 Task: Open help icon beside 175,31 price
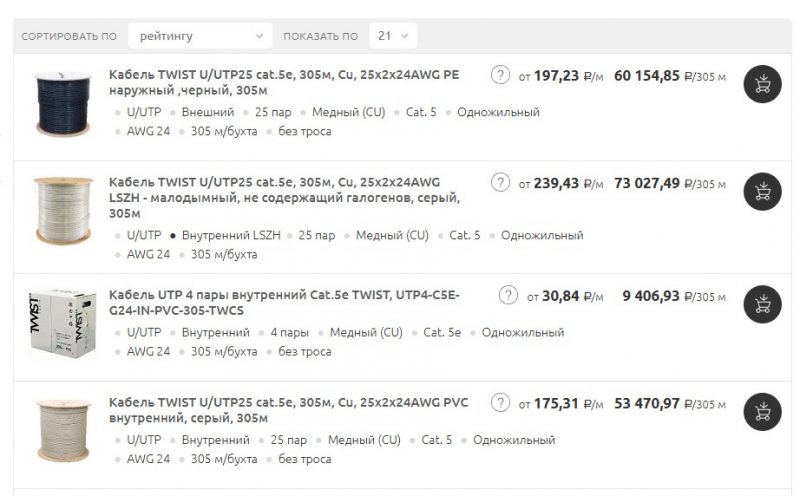tap(500, 403)
